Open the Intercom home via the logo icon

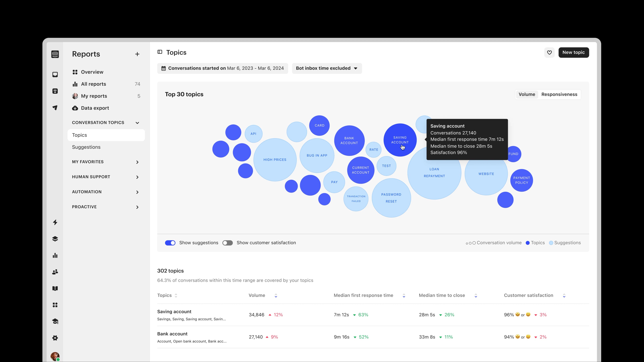55,54
